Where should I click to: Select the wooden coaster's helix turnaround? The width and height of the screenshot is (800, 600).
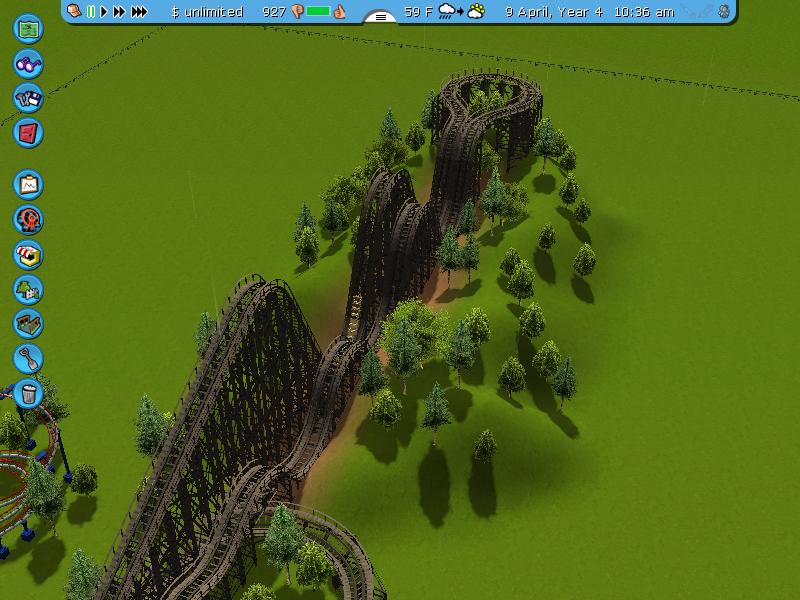tap(492, 97)
